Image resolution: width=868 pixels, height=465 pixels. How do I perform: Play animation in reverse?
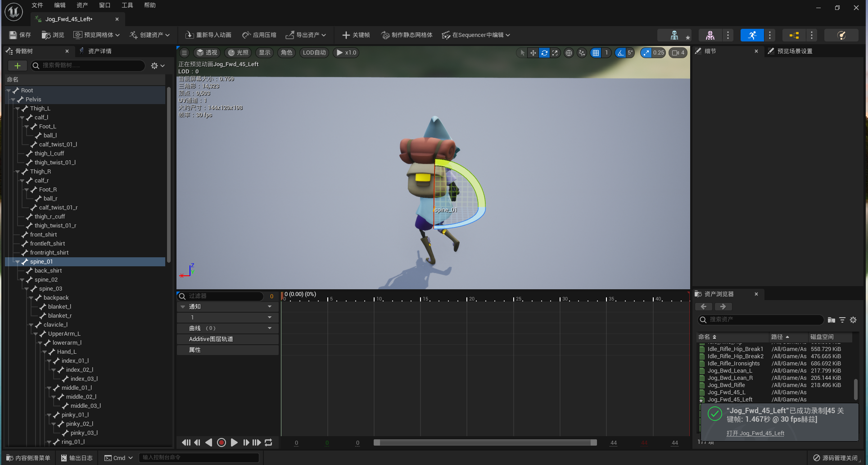(x=209, y=442)
